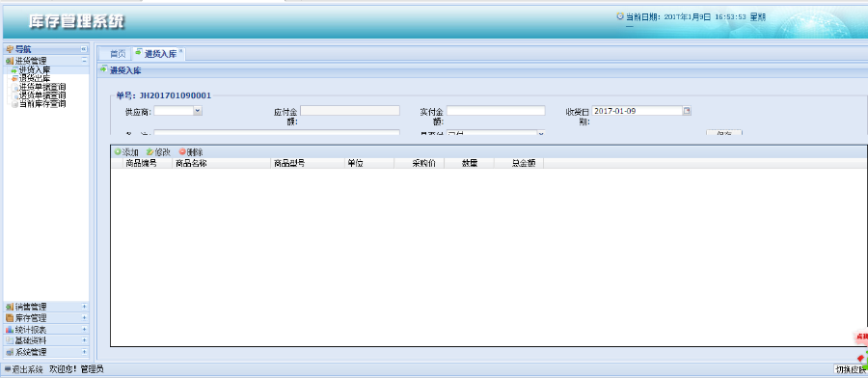Screen dimensions: 868x378
Task: Click the 采购价 column header
Action: [x=420, y=163]
